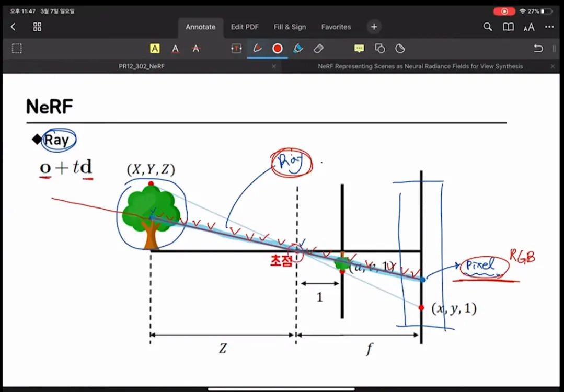Image resolution: width=564 pixels, height=392 pixels.
Task: Select the shapes tool
Action: 380,49
